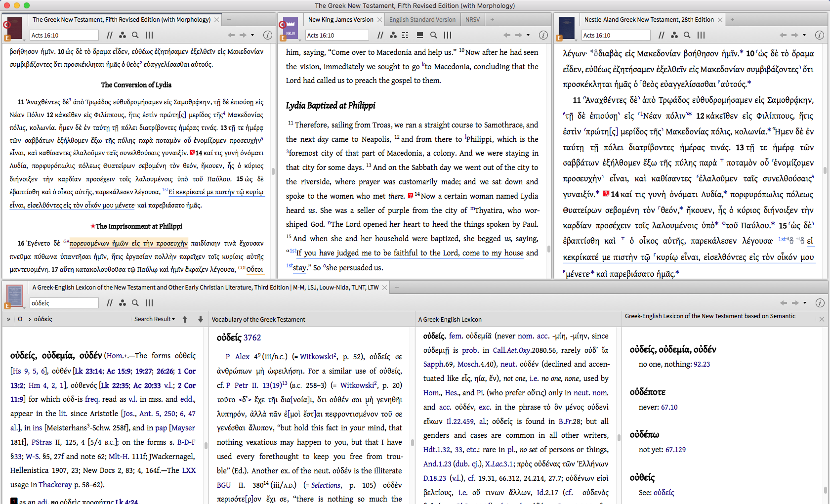830x504 pixels.
Task: Select the New King James Version tab
Action: click(340, 20)
